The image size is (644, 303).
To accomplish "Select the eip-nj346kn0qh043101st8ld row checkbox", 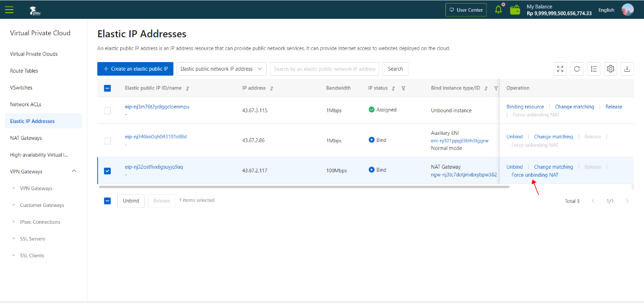I will tap(107, 141).
